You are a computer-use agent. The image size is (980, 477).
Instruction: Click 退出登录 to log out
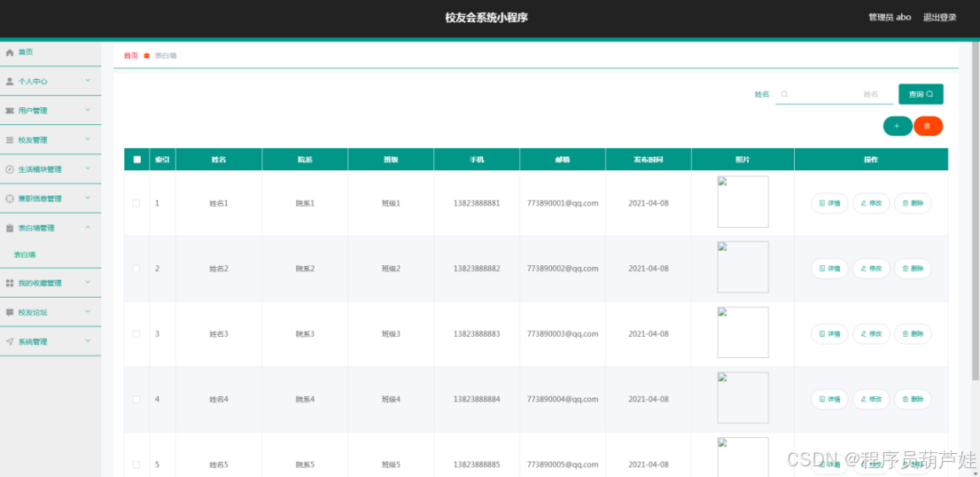[x=939, y=18]
